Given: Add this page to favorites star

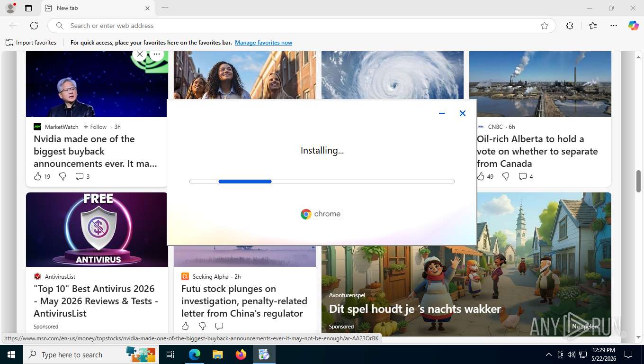Looking at the screenshot, I should [545, 26].
